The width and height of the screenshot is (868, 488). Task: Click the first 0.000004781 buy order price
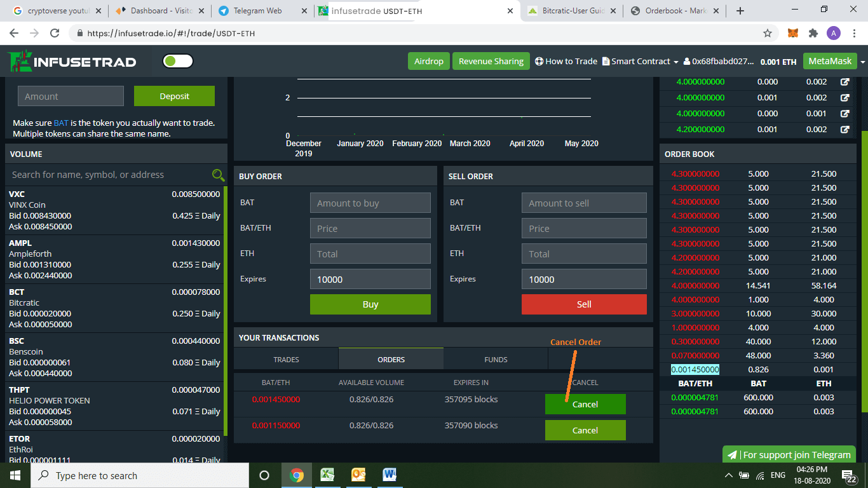click(x=695, y=397)
